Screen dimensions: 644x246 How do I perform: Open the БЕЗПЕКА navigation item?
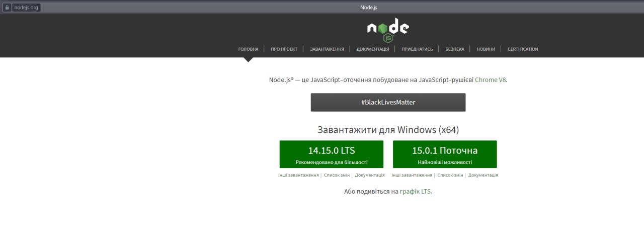(455, 49)
